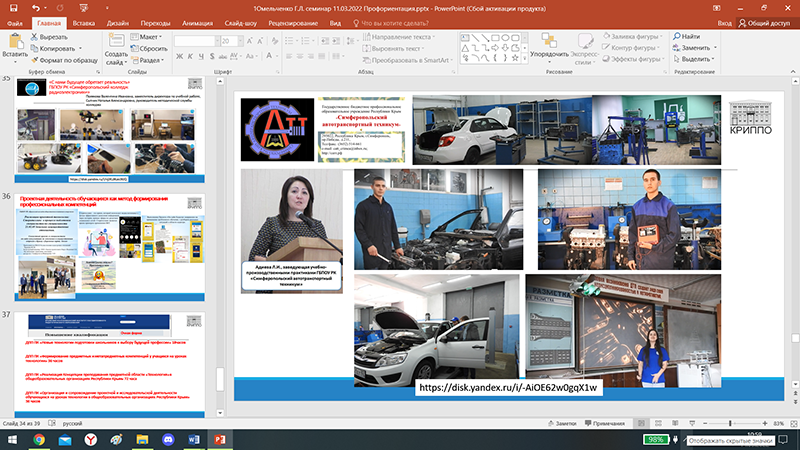This screenshot has height=450, width=800.
Task: Select slide 37 thumbnail in the panel
Action: pyautogui.click(x=110, y=364)
